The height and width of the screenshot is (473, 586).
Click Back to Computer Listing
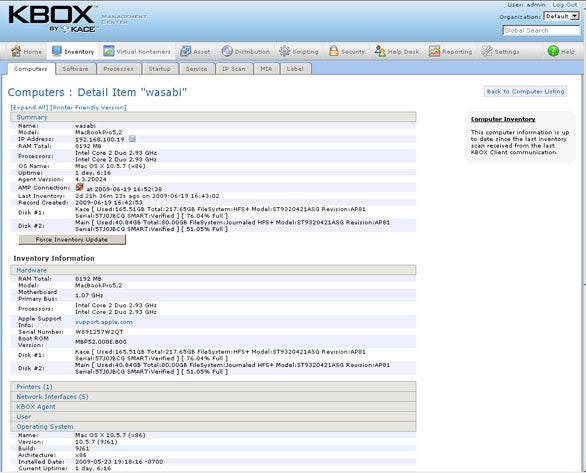(x=525, y=92)
